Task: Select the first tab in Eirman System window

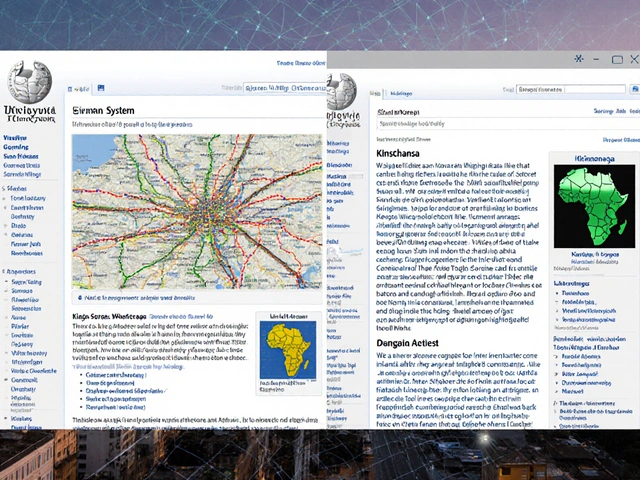Action: [x=78, y=89]
